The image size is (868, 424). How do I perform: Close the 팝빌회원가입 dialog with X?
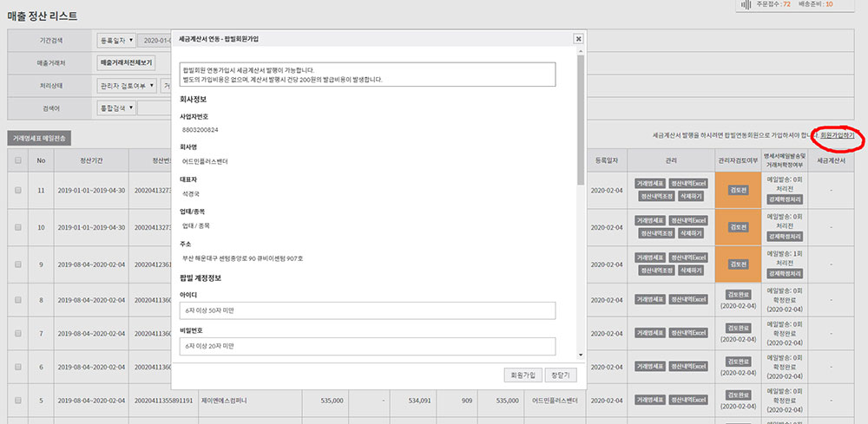[578, 39]
